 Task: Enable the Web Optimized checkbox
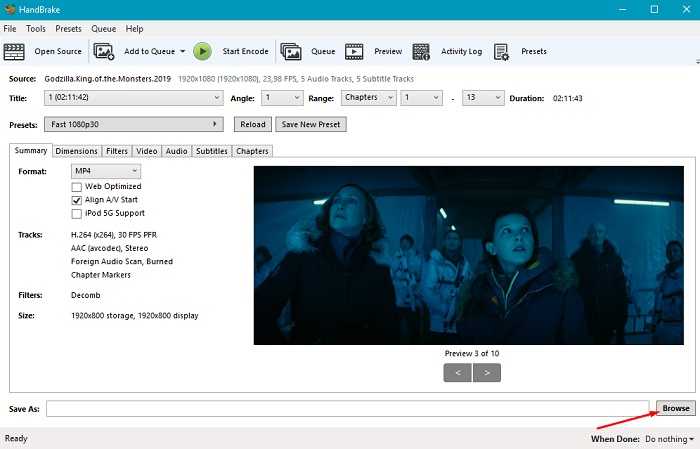[x=77, y=187]
